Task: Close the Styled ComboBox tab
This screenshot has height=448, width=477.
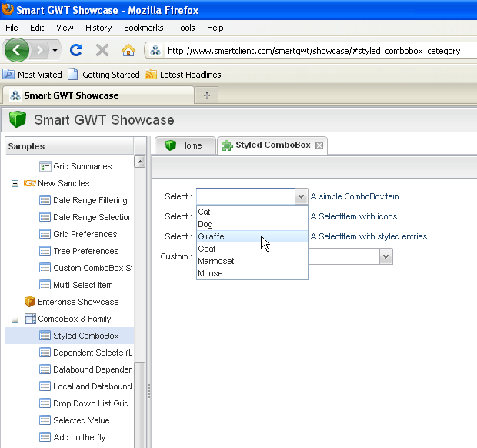Action: coord(319,145)
